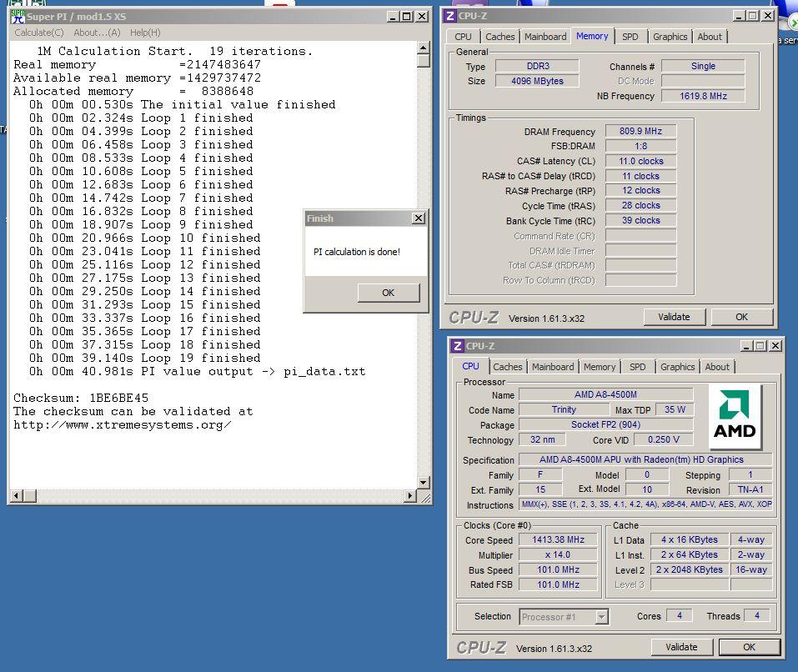Click the tRC 39 clocks value
The width and height of the screenshot is (798, 672).
[640, 221]
